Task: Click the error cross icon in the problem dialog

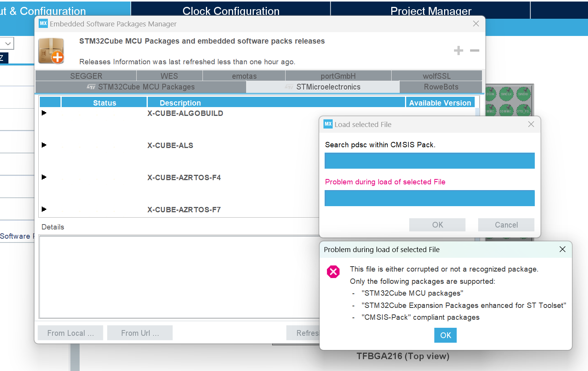Action: click(333, 272)
